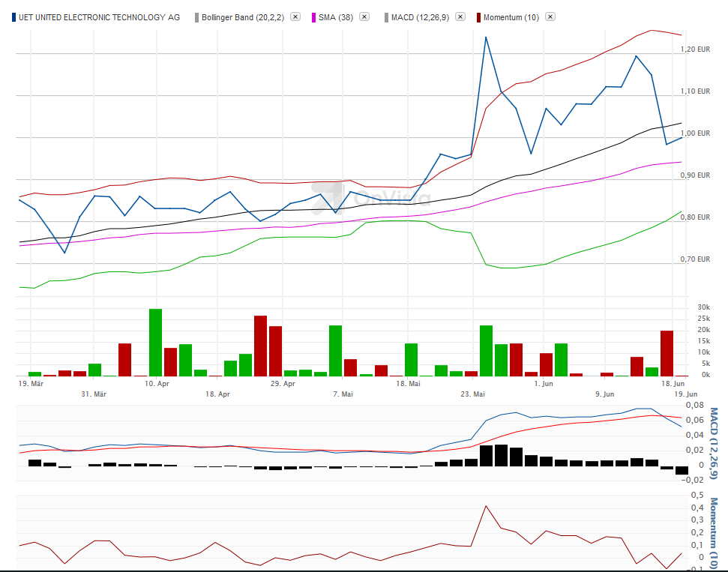The image size is (728, 572).
Task: Click the vertical MACD (12,26,9) axis title
Action: tap(714, 443)
